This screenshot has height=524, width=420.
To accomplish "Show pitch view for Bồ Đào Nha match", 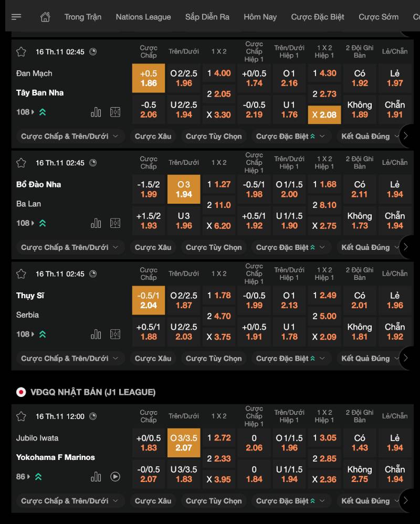I will click(115, 223).
